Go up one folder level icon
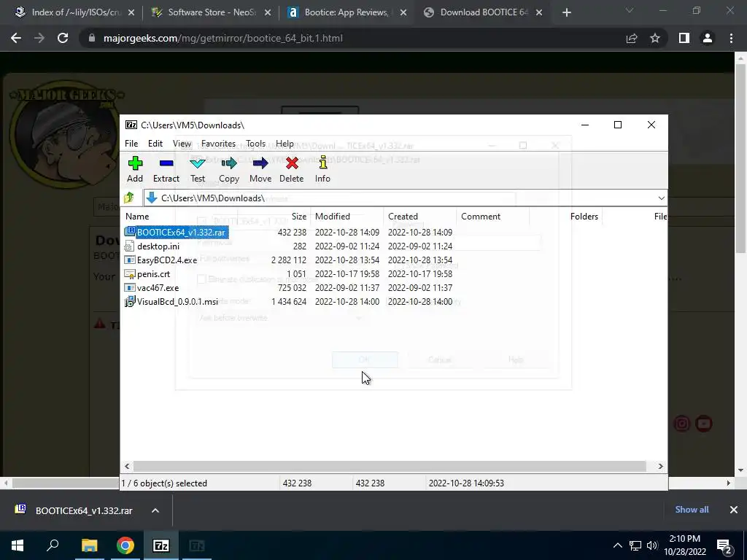The image size is (747, 560). [x=128, y=198]
